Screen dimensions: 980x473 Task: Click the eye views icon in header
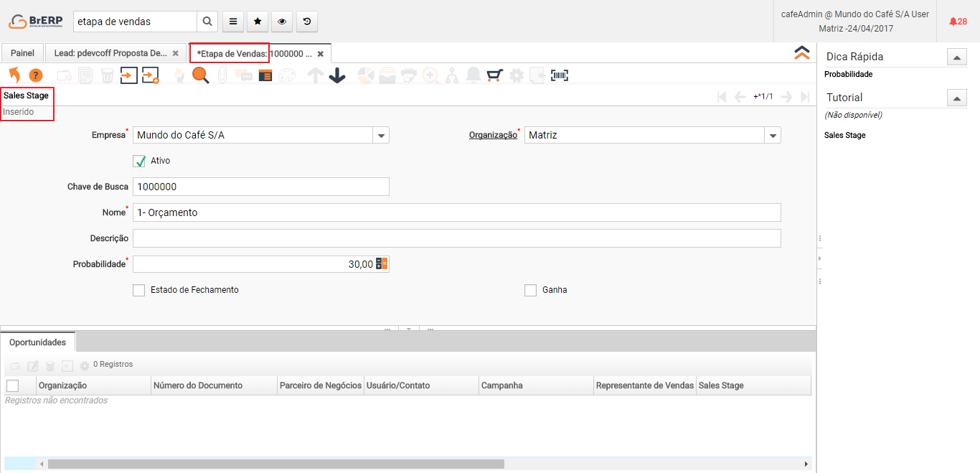point(282,22)
